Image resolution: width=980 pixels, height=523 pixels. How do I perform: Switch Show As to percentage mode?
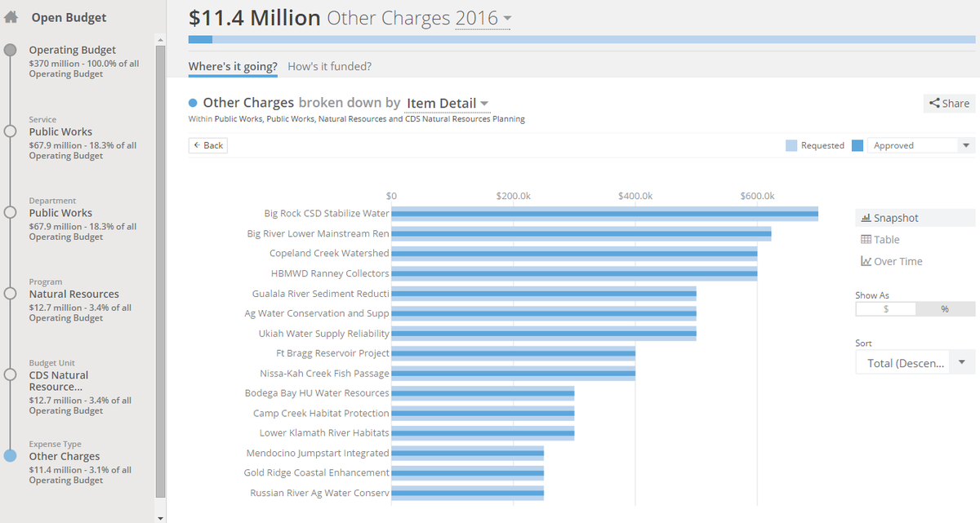[946, 308]
